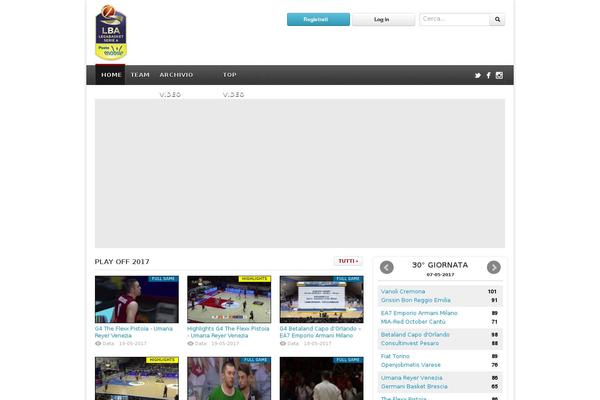Open second-row dark arena full game thumbnail
Image resolution: width=600 pixels, height=400 pixels.
[x=321, y=379]
